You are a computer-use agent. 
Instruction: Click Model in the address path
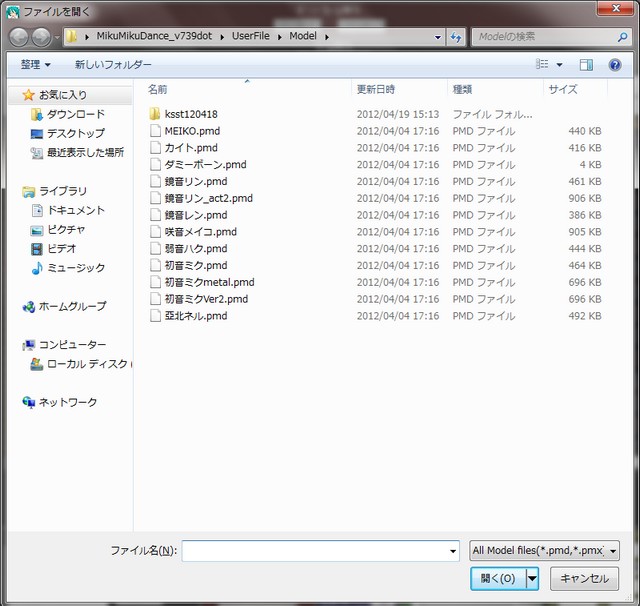pyautogui.click(x=303, y=36)
